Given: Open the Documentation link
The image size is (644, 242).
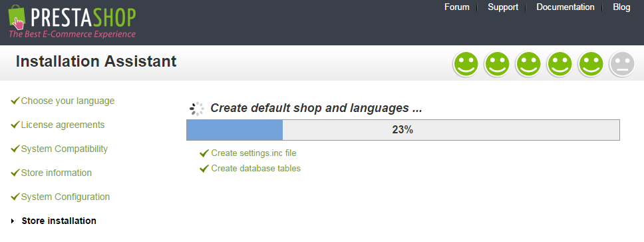Looking at the screenshot, I should pos(565,7).
